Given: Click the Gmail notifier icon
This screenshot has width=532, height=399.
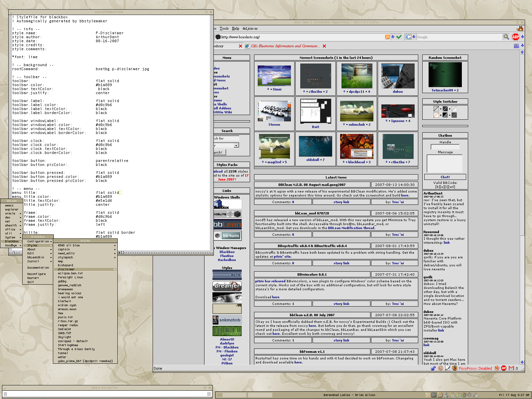Looking at the screenshot, I should [511, 368].
